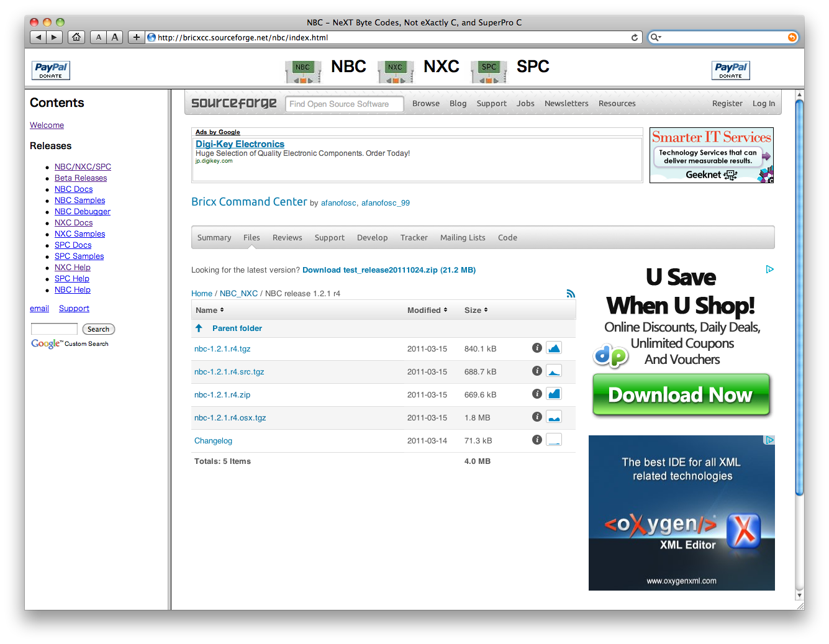This screenshot has width=829, height=644.
Task: Click the PayPal Donate badge on the left
Action: (x=50, y=70)
